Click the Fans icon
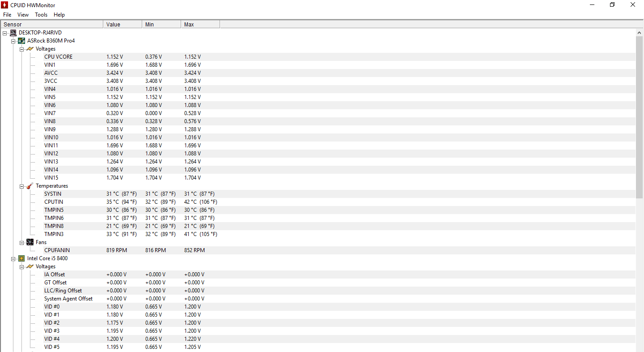 [30, 242]
